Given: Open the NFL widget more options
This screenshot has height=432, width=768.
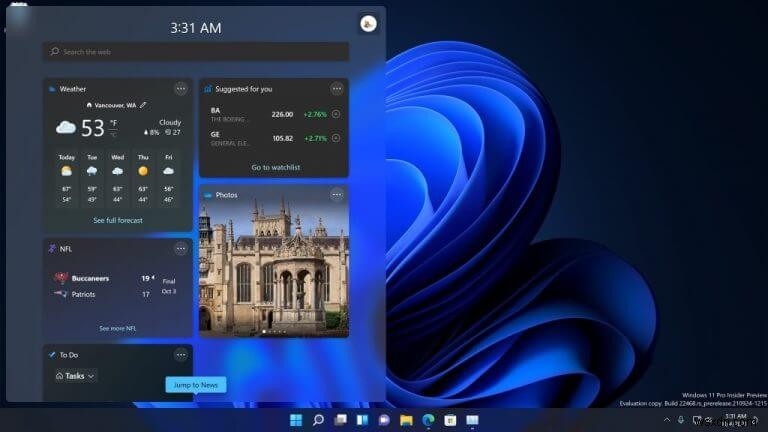Looking at the screenshot, I should pos(181,249).
